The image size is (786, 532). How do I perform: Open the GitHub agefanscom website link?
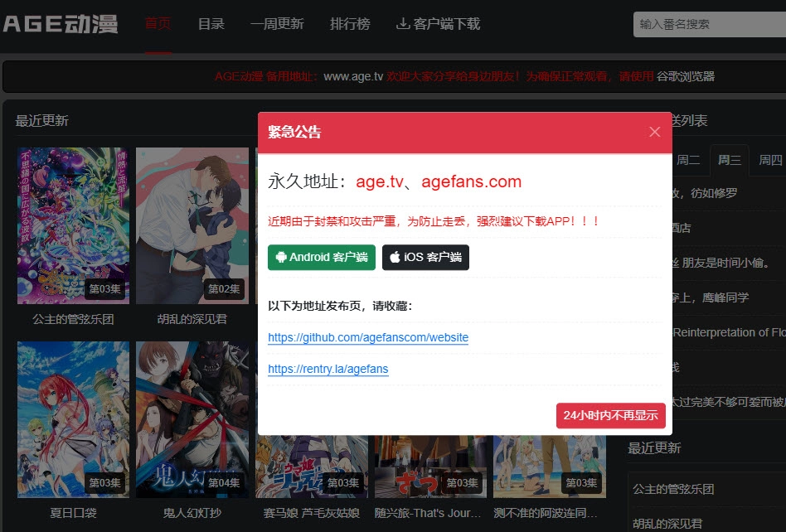coord(368,338)
